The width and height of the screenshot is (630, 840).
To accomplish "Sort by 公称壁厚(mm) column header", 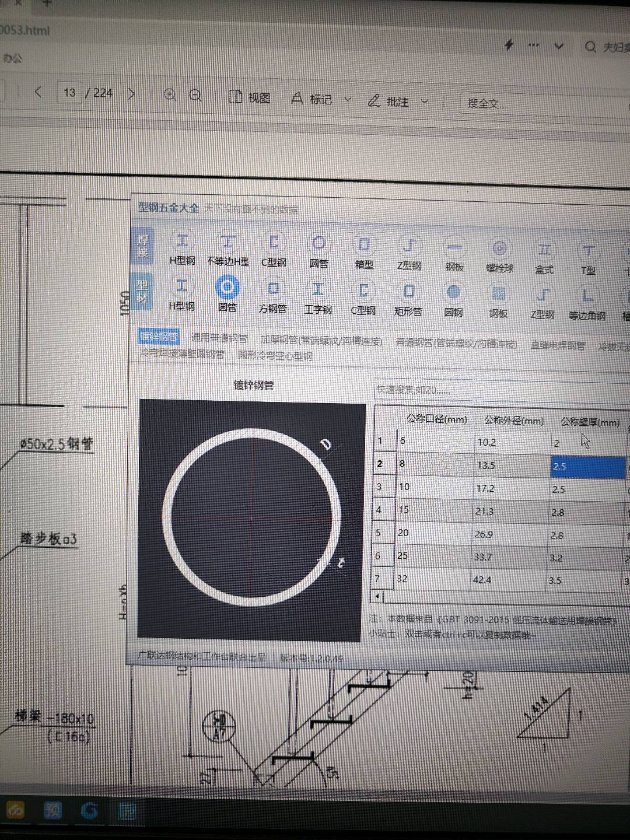I will (590, 422).
